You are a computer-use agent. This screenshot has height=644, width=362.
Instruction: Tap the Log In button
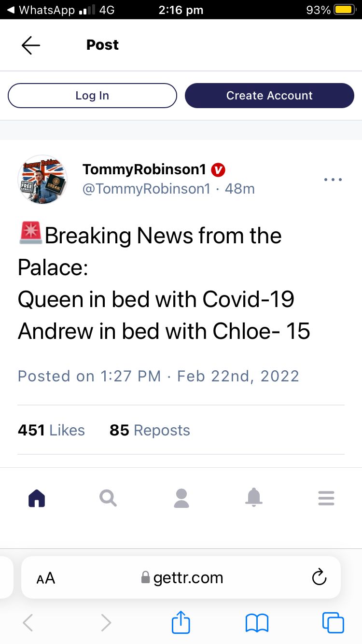[x=92, y=96]
